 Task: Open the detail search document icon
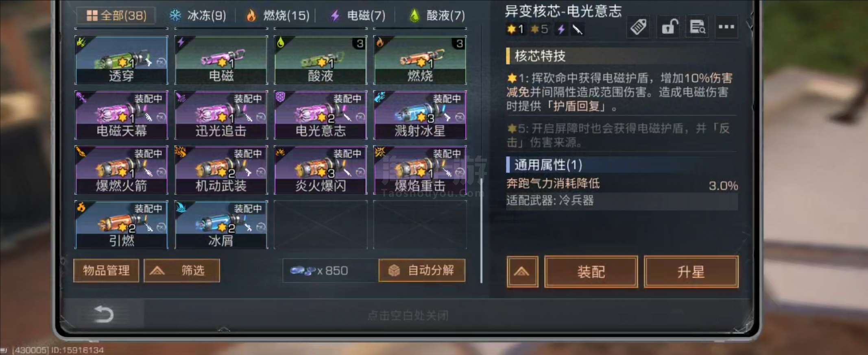point(698,27)
